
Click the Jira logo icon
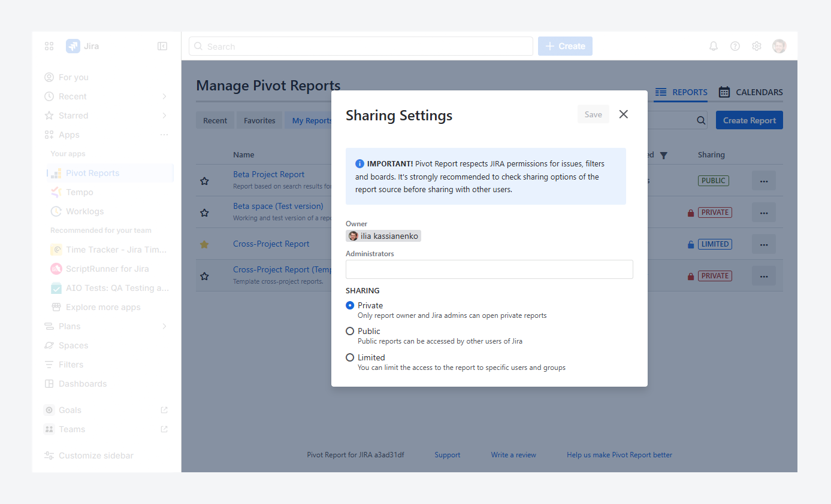[73, 46]
